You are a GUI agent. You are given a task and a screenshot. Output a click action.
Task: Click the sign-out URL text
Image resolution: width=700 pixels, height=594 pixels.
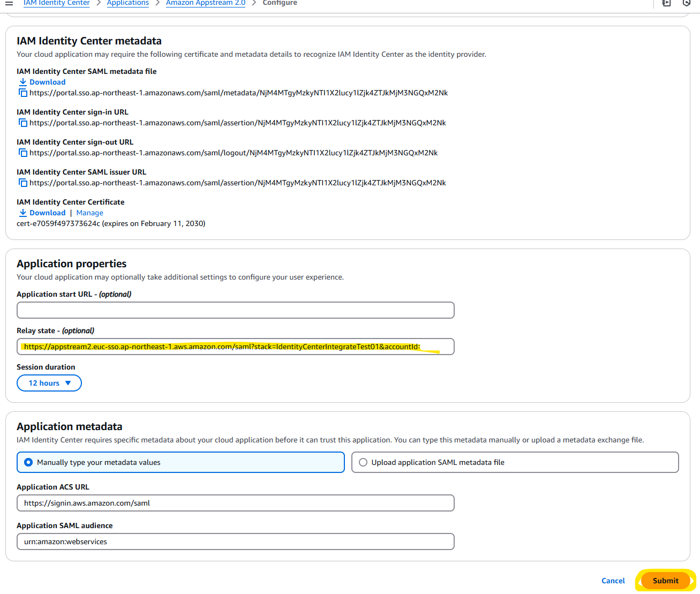pos(234,153)
